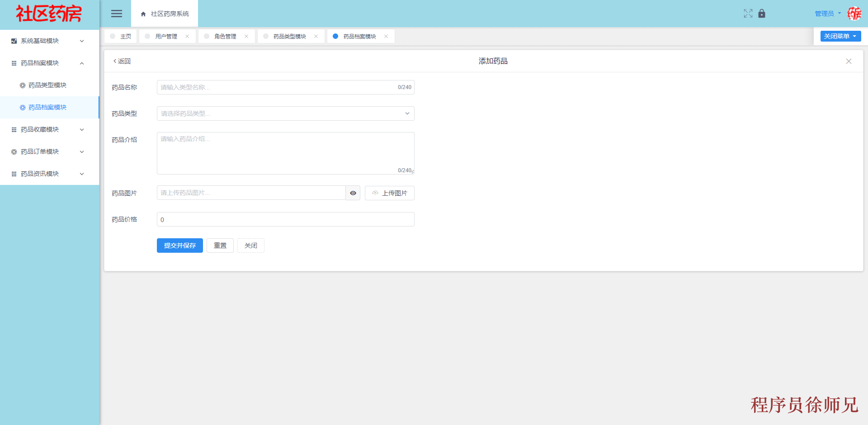Screen dimensions: 868x425
Task: Click the upload cloud icon on 上传图片
Action: point(375,193)
